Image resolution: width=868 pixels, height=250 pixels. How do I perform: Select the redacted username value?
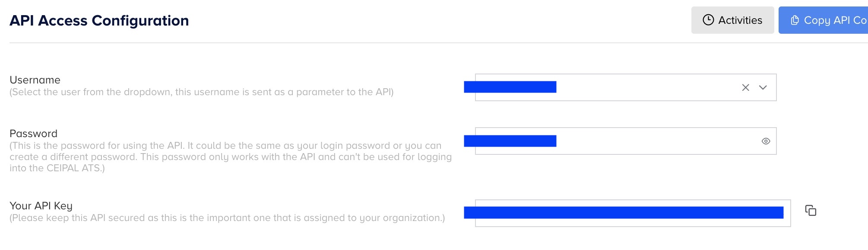pyautogui.click(x=510, y=87)
